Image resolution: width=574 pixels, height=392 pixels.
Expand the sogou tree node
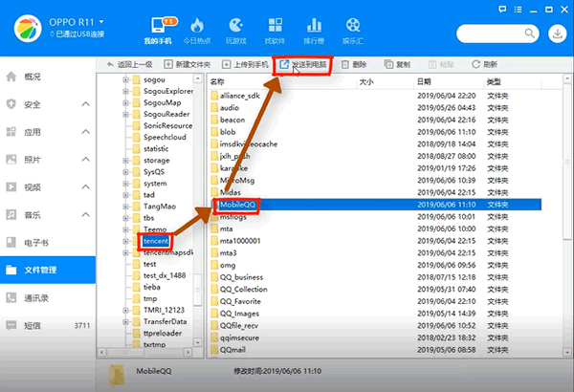(125, 79)
